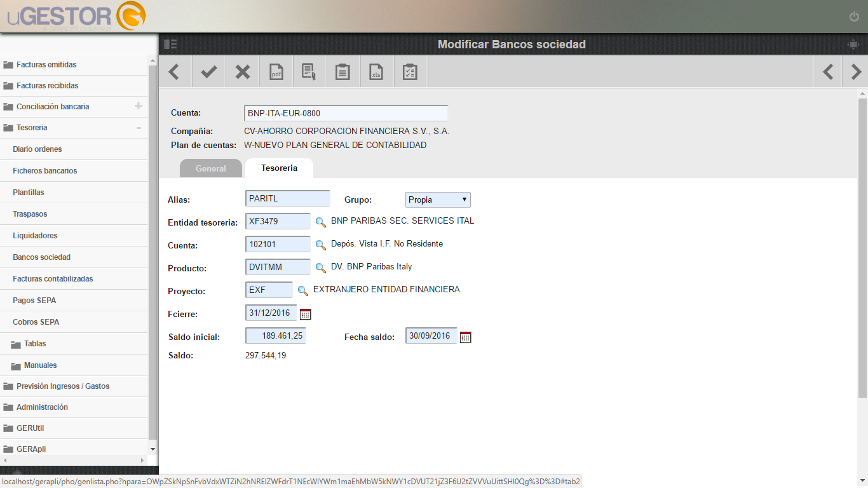Click the main form vertical scrollbar
This screenshot has height=488, width=868.
click(862, 248)
